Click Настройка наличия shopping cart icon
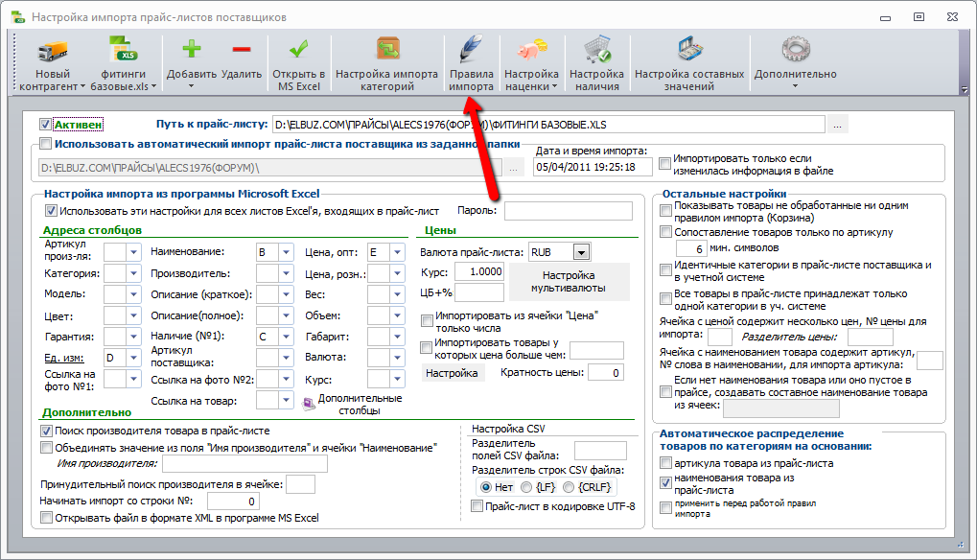977x560 pixels. [x=596, y=49]
